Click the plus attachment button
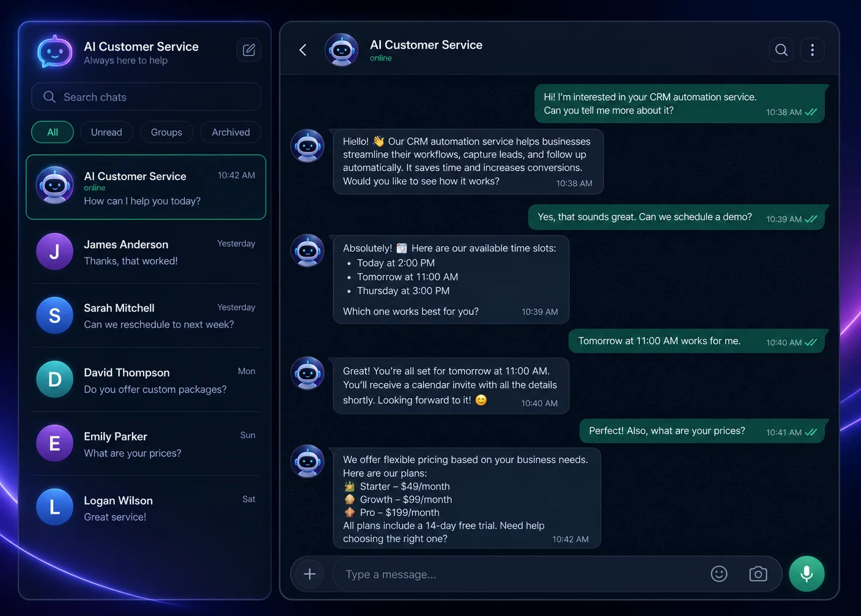The height and width of the screenshot is (616, 861). (310, 574)
